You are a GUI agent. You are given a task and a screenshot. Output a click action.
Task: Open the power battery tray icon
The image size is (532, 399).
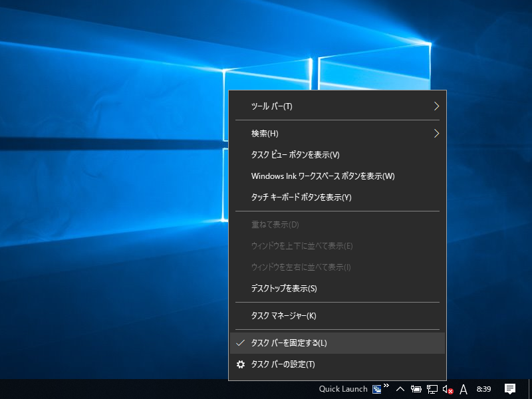tap(416, 389)
